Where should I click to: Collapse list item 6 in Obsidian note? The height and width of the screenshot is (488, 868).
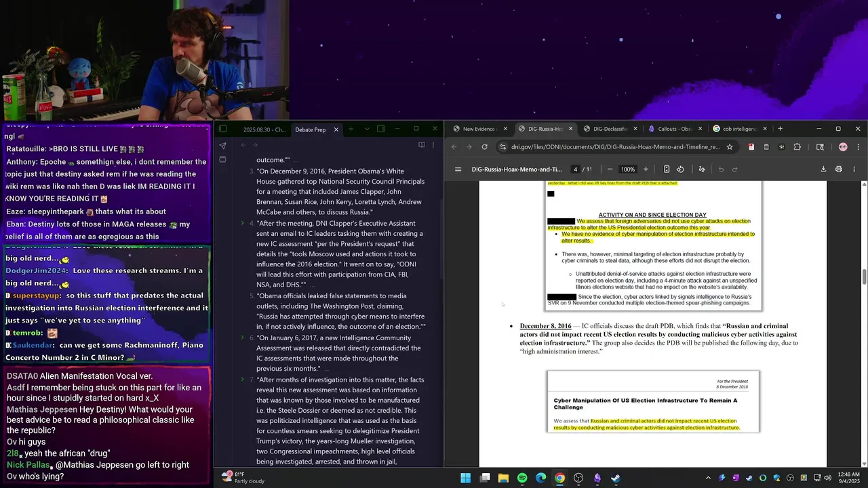(x=242, y=338)
